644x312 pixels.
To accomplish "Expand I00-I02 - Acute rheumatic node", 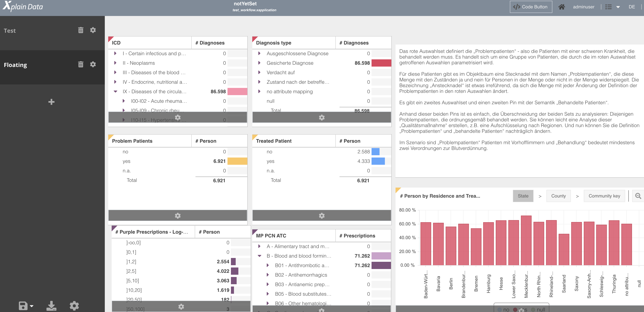I will [124, 101].
